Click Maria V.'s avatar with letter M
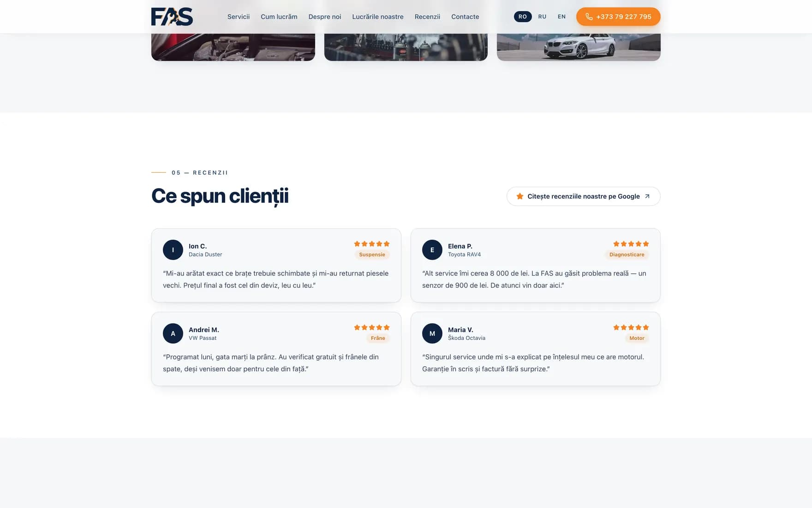Screen dimensions: 812x508 (432, 333)
